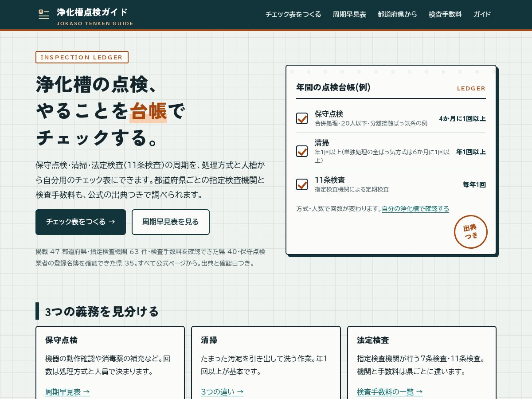Click the round 出典つき stamp badge

pos(471,232)
